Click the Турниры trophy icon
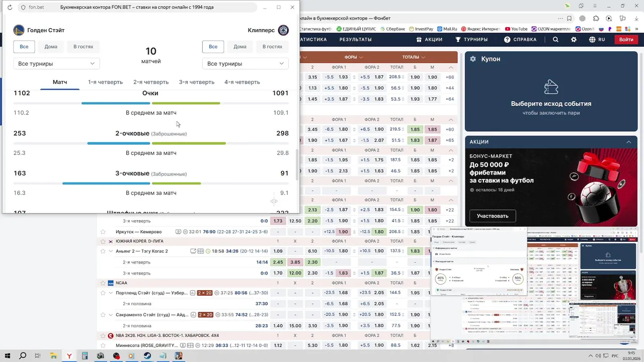 click(x=458, y=40)
